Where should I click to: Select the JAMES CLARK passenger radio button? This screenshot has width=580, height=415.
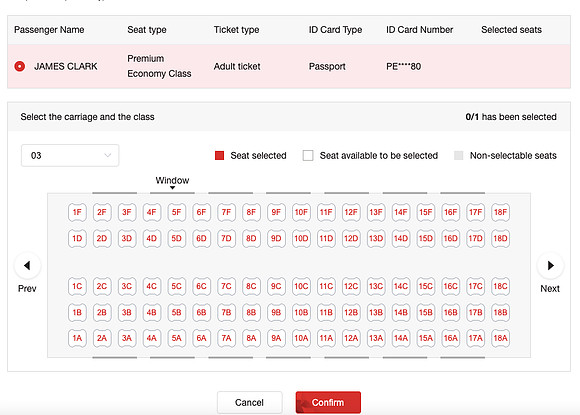[x=20, y=66]
